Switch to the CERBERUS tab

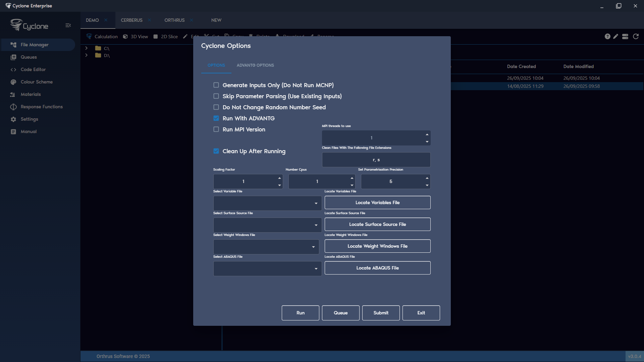click(131, 20)
